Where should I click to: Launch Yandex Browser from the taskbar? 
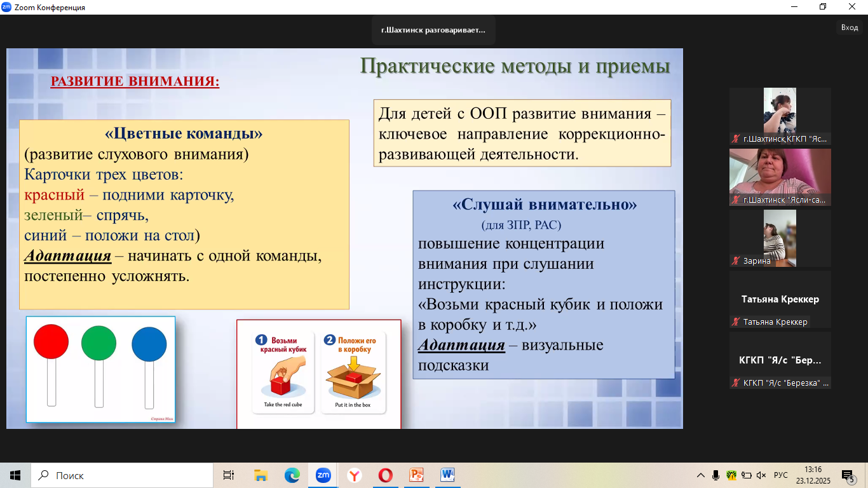point(355,475)
